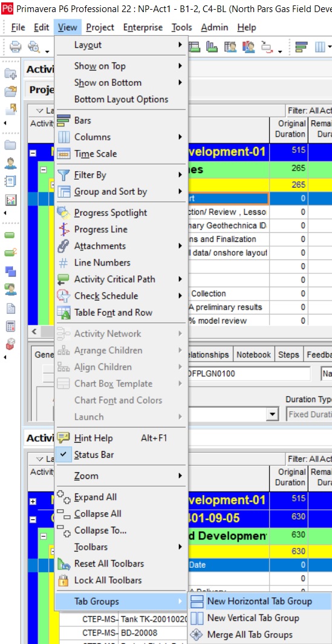The height and width of the screenshot is (644, 332).
Task: Click the '% model review' activity row
Action: [227, 320]
